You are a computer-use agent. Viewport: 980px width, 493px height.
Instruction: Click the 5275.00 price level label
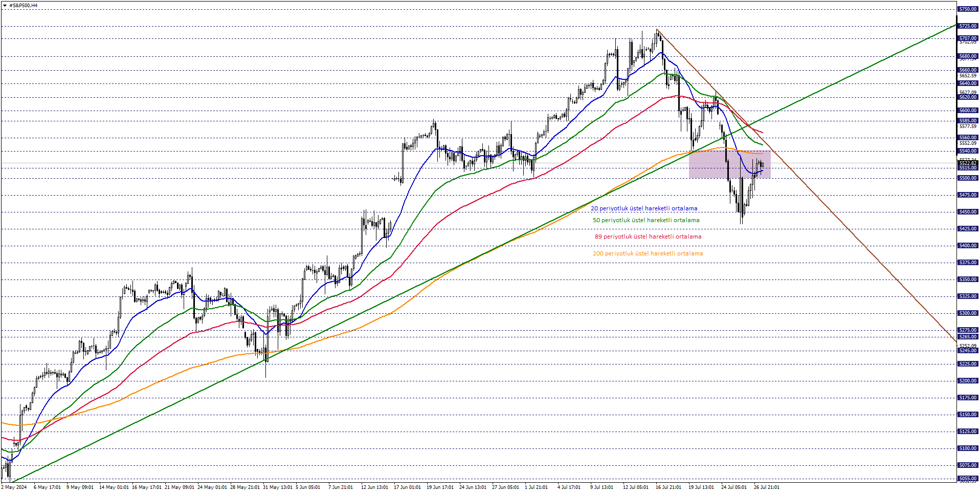968,330
